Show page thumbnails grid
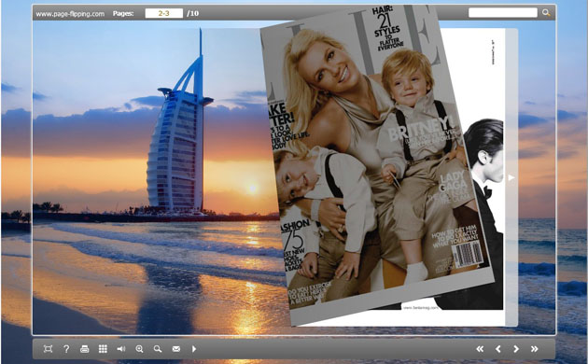 [x=103, y=349]
